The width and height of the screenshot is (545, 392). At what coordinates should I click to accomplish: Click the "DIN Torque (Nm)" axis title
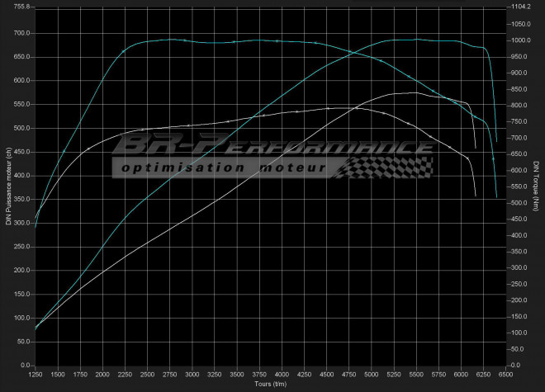coord(537,187)
